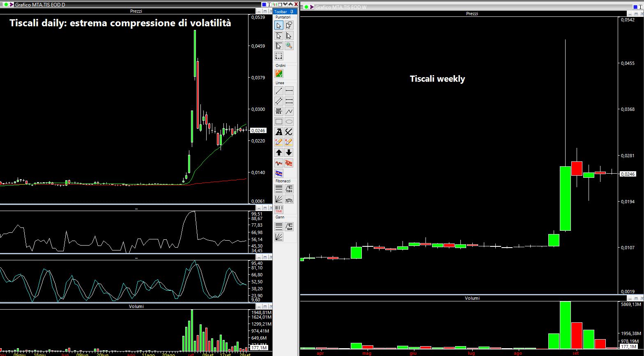This screenshot has width=644, height=356.
Task: Click the Volumi header of the daily chart
Action: (x=136, y=306)
